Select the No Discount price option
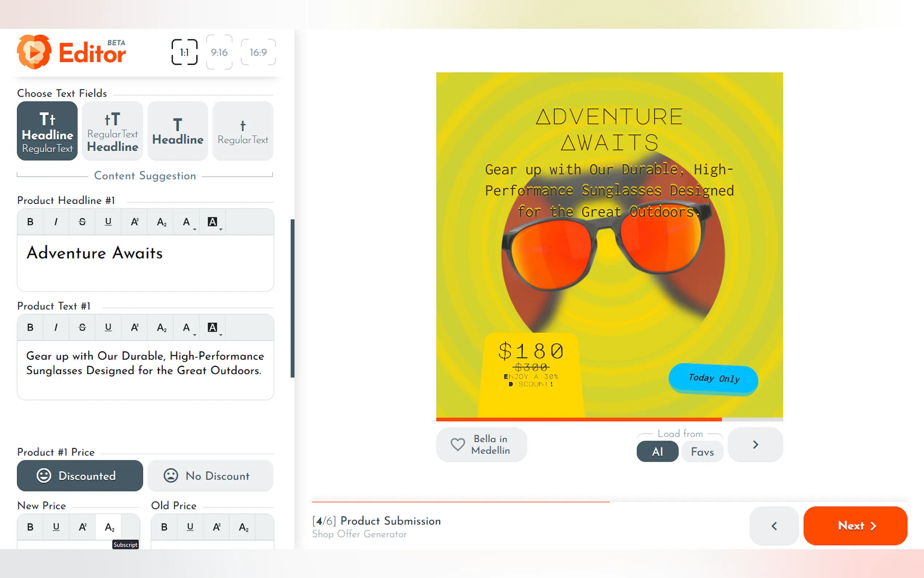Viewport: 924px width, 578px height. pyautogui.click(x=210, y=476)
